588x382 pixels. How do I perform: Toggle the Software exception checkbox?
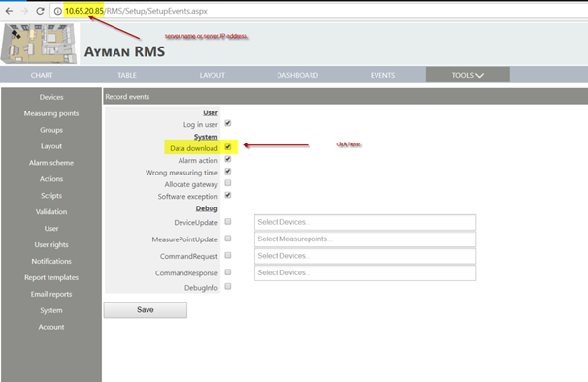click(228, 195)
